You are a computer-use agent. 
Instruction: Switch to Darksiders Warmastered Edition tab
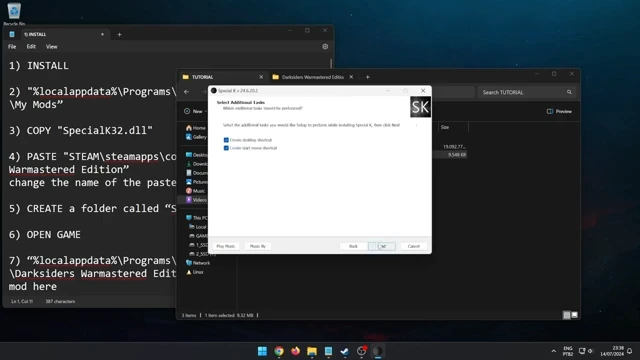click(x=312, y=77)
